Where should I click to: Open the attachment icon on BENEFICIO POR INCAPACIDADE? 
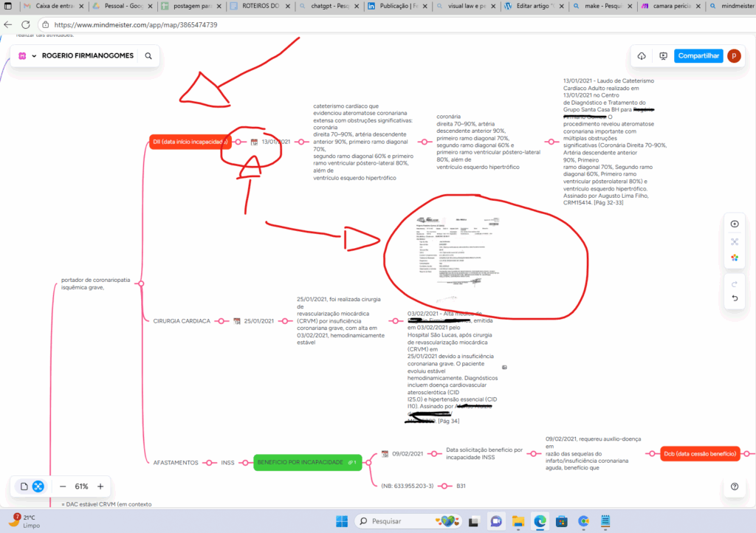352,463
